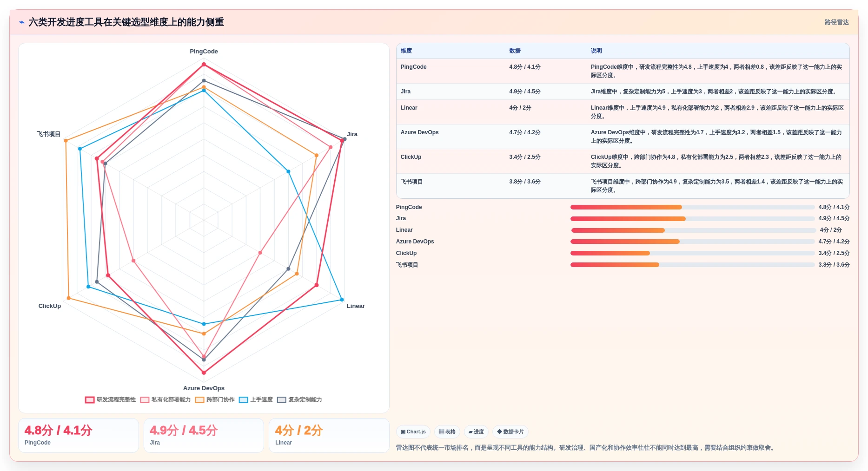This screenshot has height=471, width=868.
Task: Click the Jira radar axis label
Action: pyautogui.click(x=352, y=134)
